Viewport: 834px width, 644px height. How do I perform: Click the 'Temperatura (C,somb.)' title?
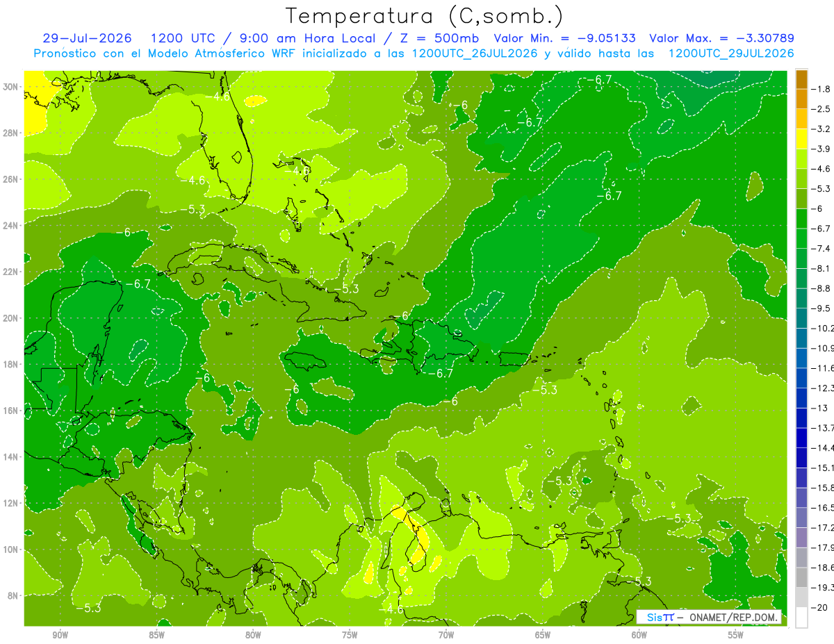tap(425, 17)
